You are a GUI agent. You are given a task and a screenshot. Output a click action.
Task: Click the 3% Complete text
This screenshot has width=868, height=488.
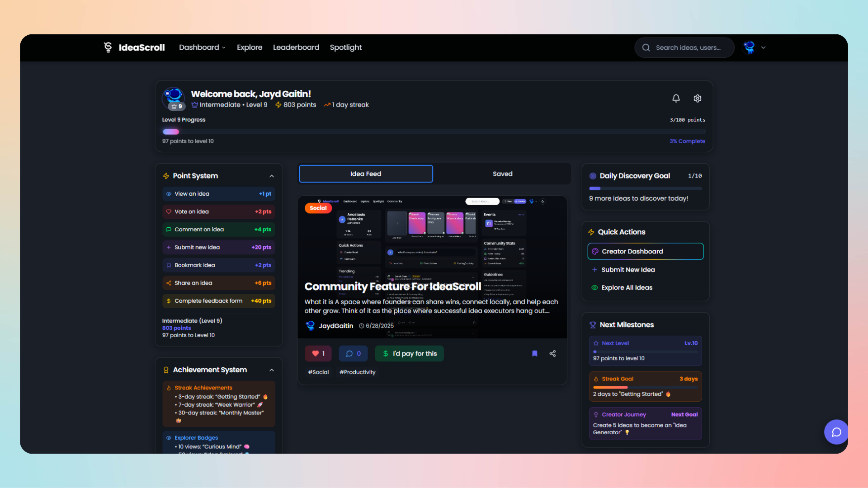click(x=687, y=141)
